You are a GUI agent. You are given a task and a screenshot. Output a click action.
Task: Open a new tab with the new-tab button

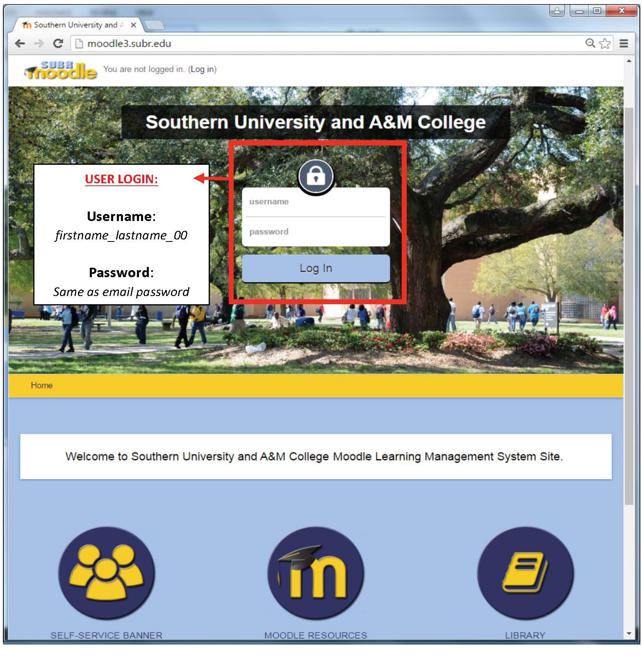[155, 25]
